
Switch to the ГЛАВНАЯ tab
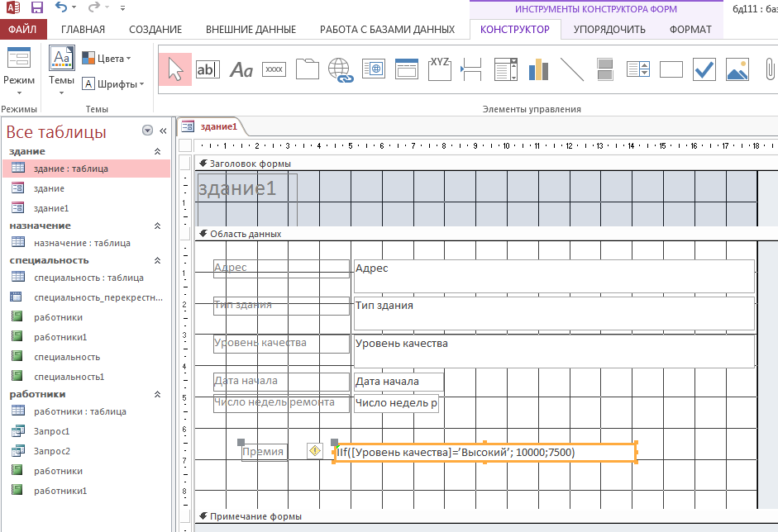click(83, 29)
